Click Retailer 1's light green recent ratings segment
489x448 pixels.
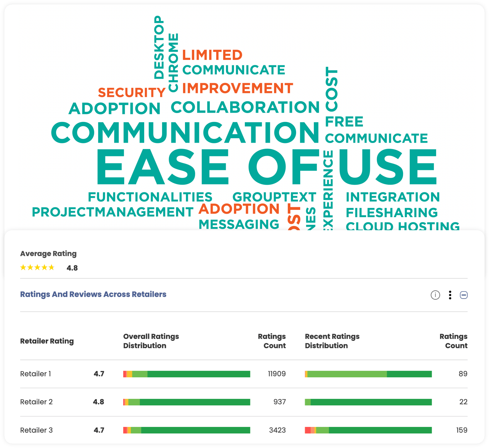347,374
